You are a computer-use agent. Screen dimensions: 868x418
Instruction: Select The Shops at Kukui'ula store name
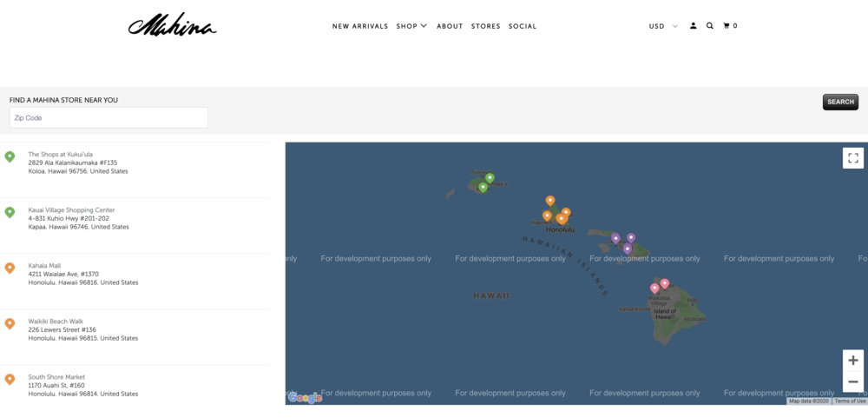(61, 154)
